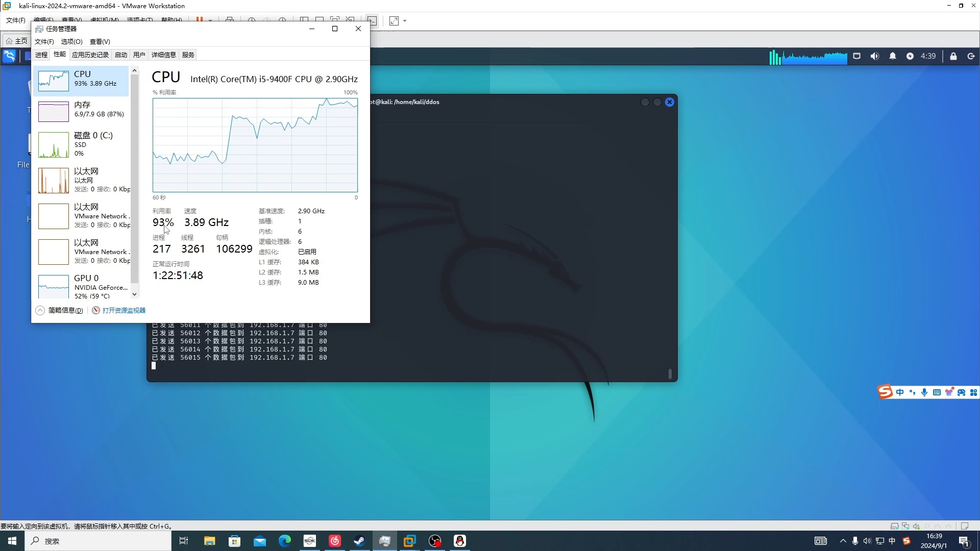Open Task Manager 选项(O) menu
980x551 pixels.
click(72, 41)
